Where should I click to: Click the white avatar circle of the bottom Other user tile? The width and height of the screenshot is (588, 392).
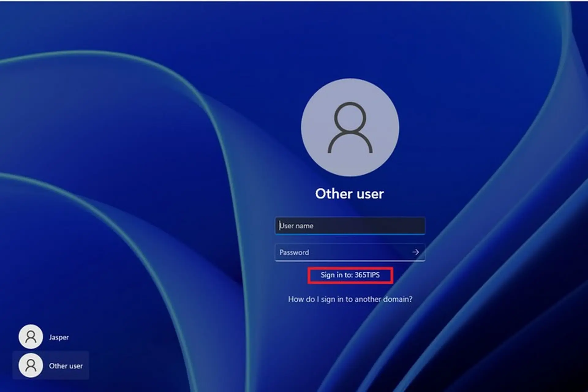pos(30,366)
